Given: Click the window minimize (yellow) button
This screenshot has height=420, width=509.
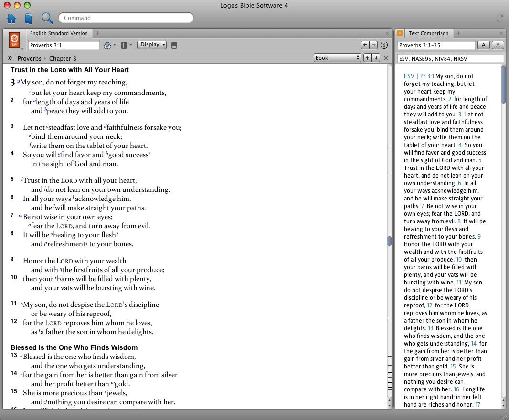Looking at the screenshot, I should [x=17, y=5].
